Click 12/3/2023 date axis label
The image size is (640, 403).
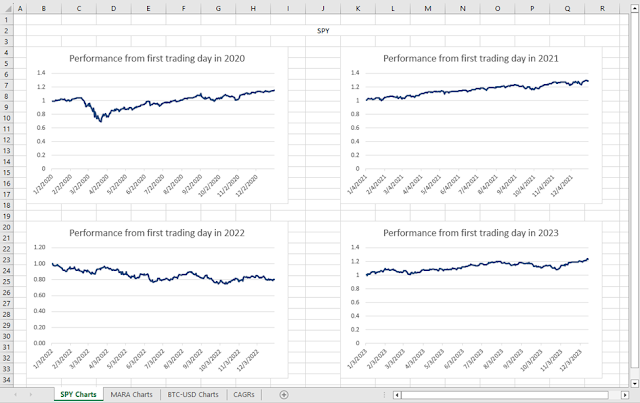click(x=570, y=360)
